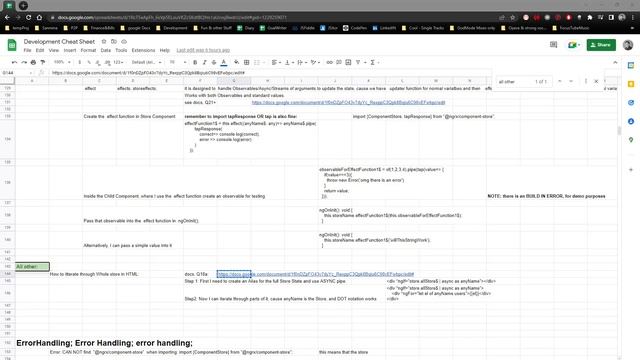Open the Format menu
This screenshot has height=360, width=640.
click(88, 50)
